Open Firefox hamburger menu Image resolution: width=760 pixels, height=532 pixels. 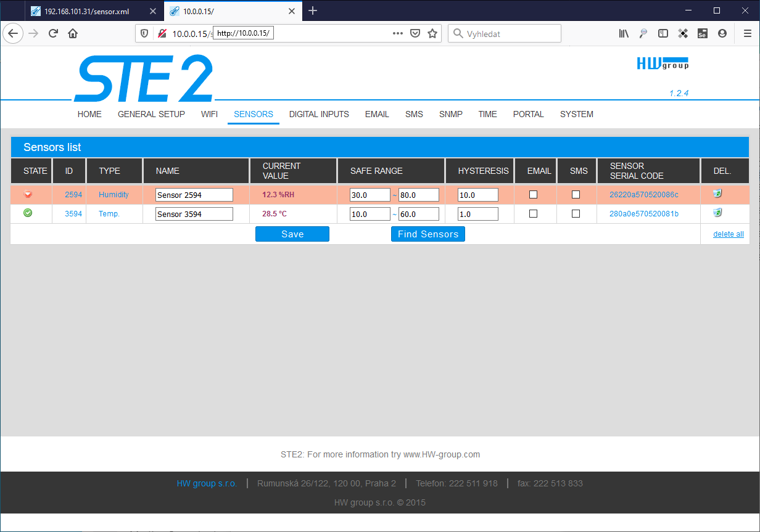pyautogui.click(x=747, y=34)
